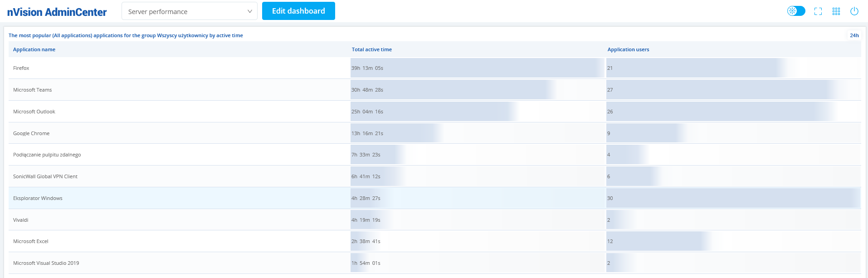
Task: Open the Server performance dashboard dropdown
Action: 189,11
